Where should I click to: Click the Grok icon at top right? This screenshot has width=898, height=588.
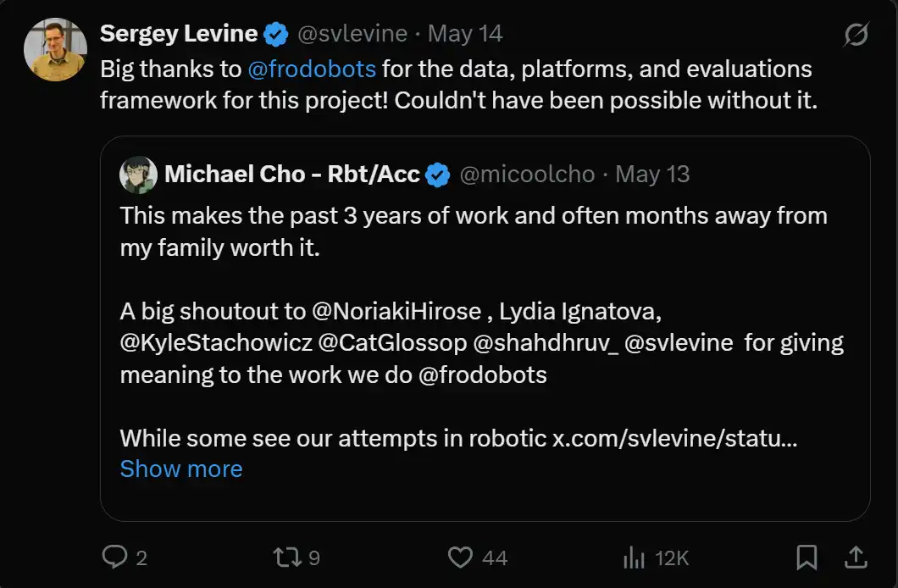(856, 35)
